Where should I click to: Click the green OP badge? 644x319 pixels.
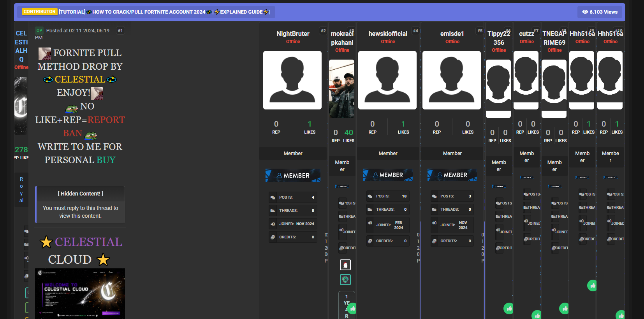tap(39, 30)
